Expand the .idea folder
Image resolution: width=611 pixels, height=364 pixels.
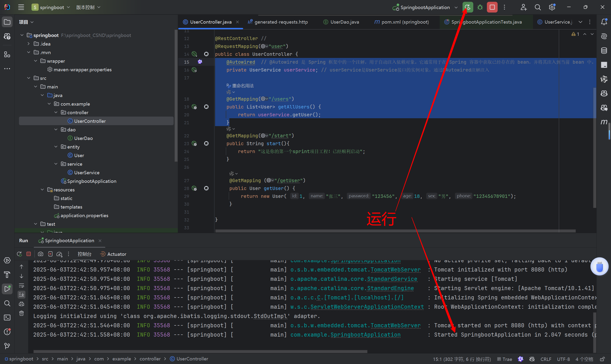pos(29,44)
